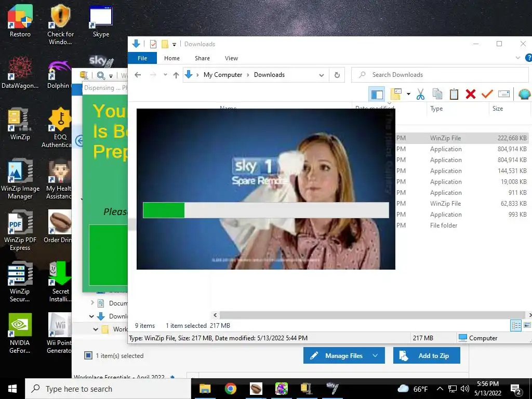Open the Home ribbon tab
The height and width of the screenshot is (399, 532).
[172, 58]
